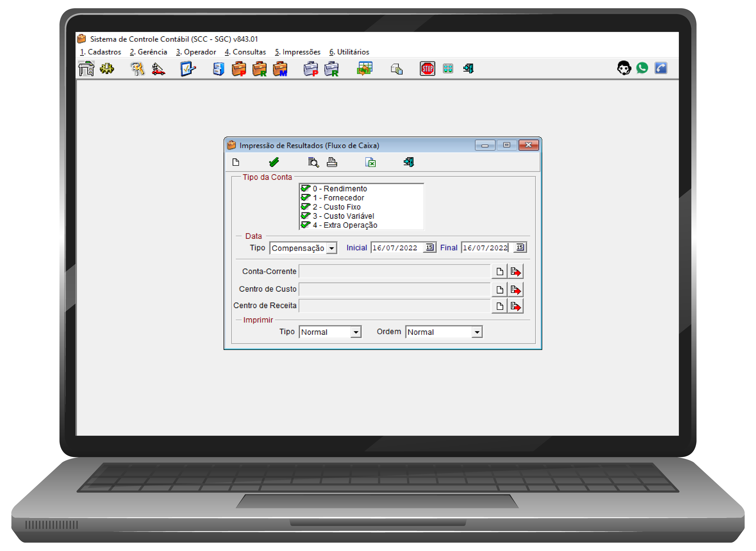Viewport: 756px width, 551px height.
Task: Open the support agent headset icon
Action: pos(624,68)
